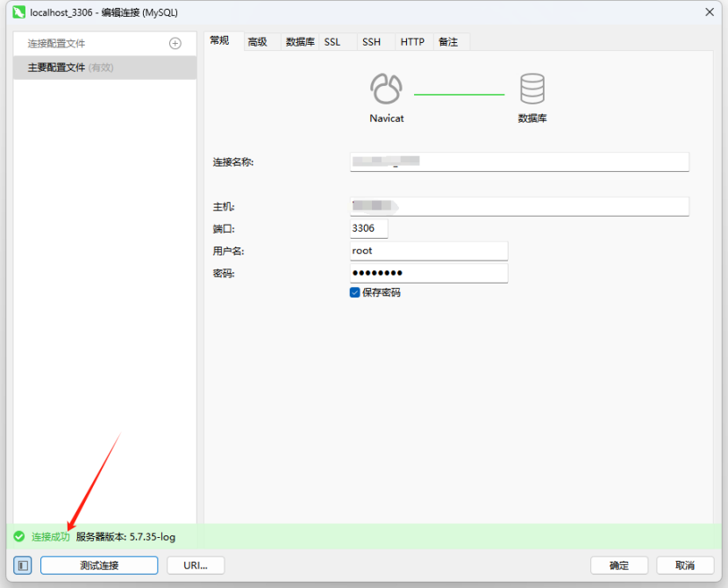Screen dimensions: 728x588
Task: Click the Navicat logo icon
Action: click(385, 89)
